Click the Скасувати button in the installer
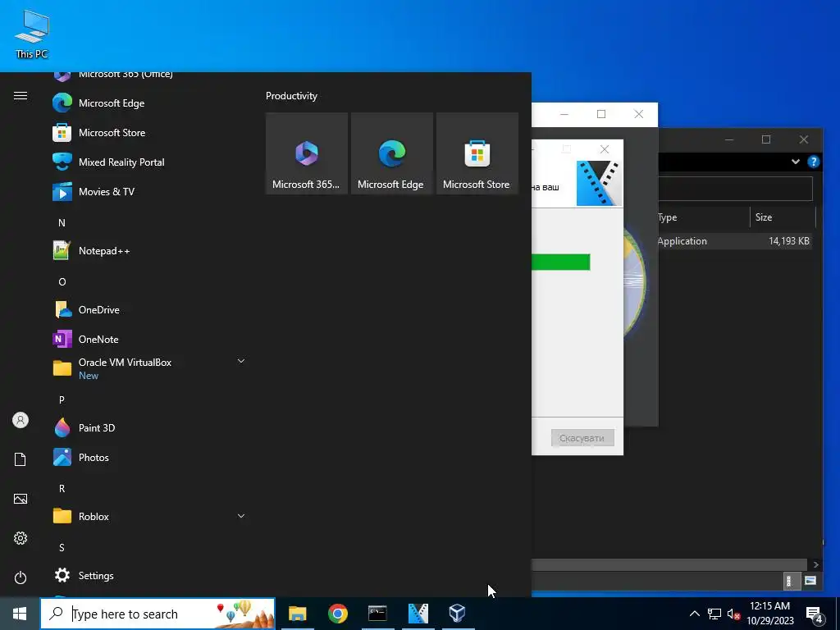This screenshot has height=630, width=840. pos(582,438)
